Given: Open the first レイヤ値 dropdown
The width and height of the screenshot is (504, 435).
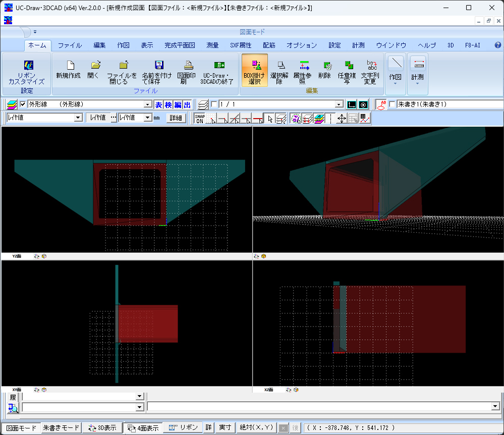Looking at the screenshot, I should [78, 118].
